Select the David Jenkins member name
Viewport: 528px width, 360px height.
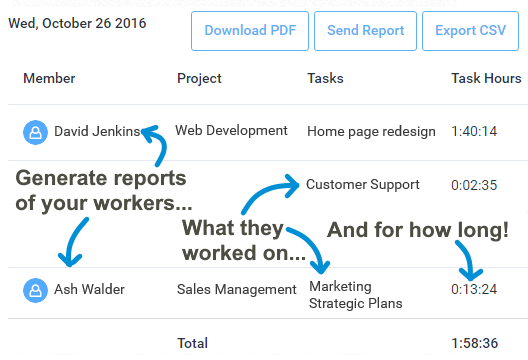pos(97,131)
